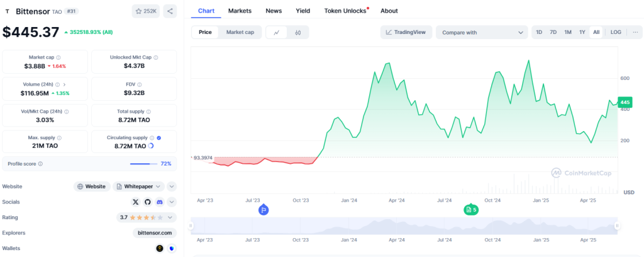Click the share icon button

click(x=170, y=11)
